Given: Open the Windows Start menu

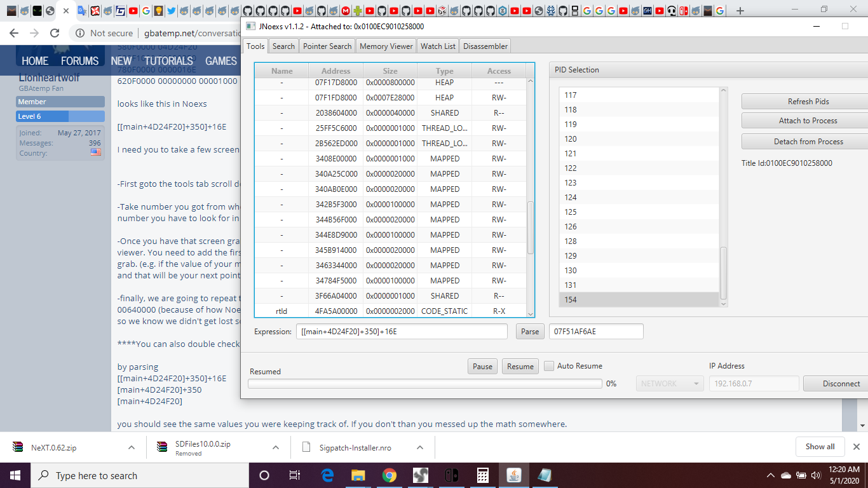Looking at the screenshot, I should pyautogui.click(x=15, y=475).
